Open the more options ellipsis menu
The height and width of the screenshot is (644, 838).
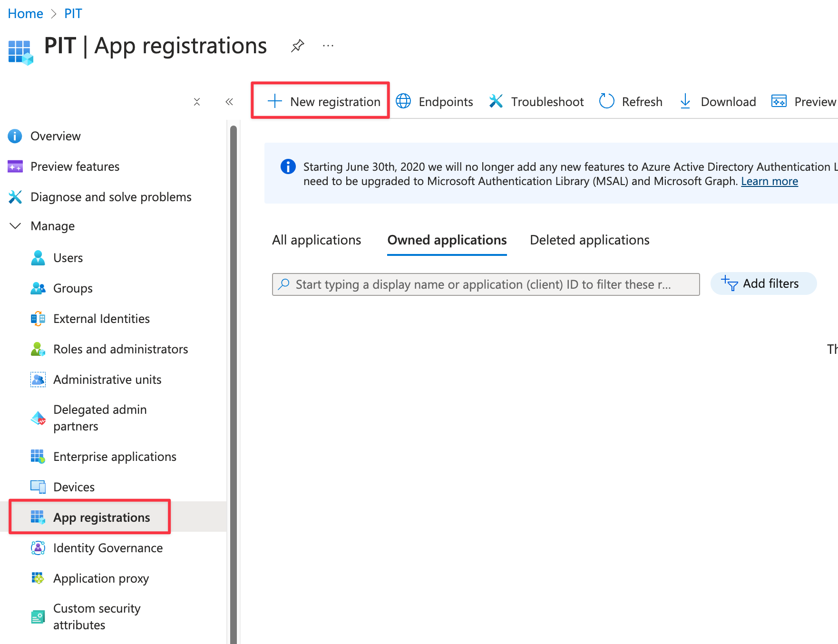328,46
